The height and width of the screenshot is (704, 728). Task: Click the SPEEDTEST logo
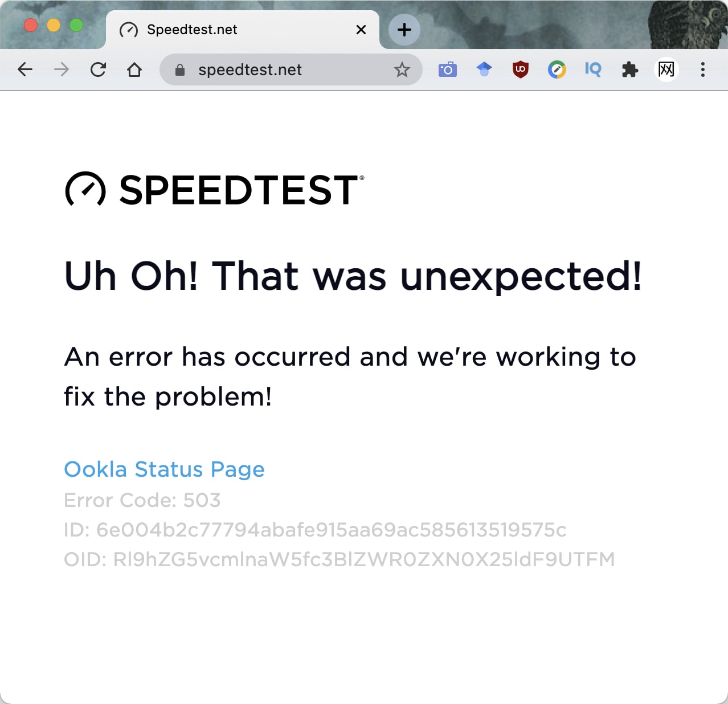click(x=214, y=189)
